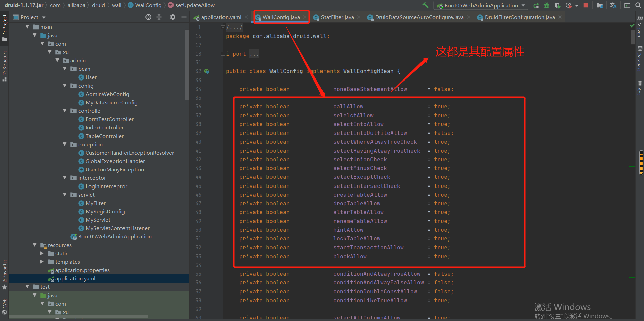644x321 pixels.
Task: Click the Run Anything icon
Action: [x=627, y=5]
